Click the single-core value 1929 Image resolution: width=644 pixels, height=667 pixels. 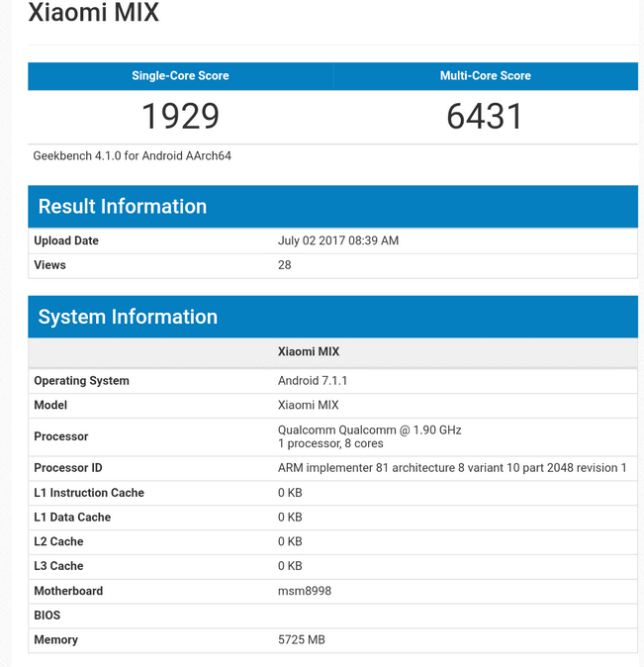[x=180, y=116]
